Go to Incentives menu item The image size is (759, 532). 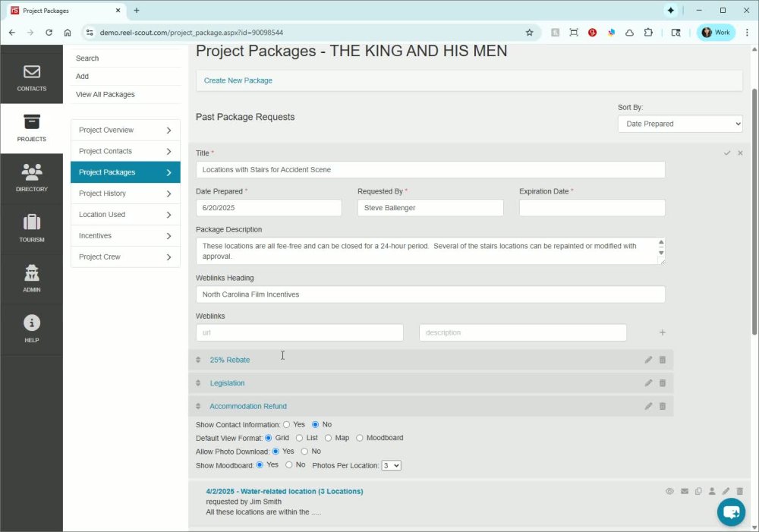125,236
